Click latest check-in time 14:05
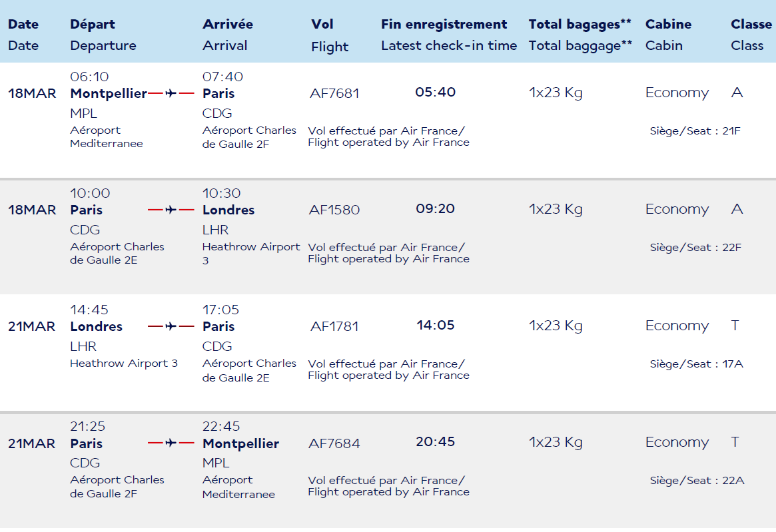Viewport: 776px width, 532px height. [436, 325]
